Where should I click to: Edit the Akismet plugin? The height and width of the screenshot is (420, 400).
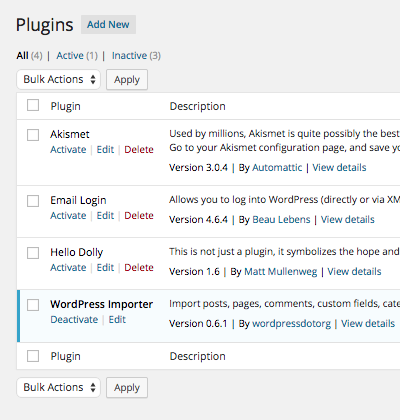tap(105, 150)
